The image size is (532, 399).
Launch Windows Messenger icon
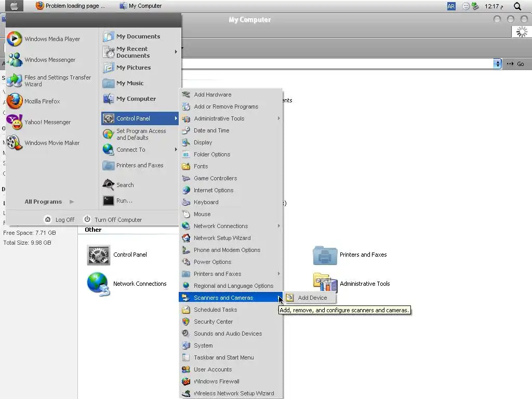15,60
